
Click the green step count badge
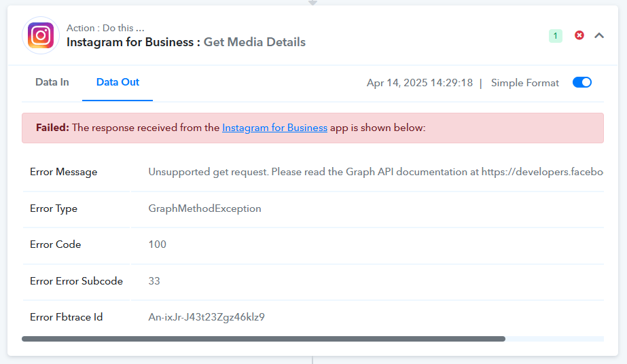pyautogui.click(x=556, y=36)
